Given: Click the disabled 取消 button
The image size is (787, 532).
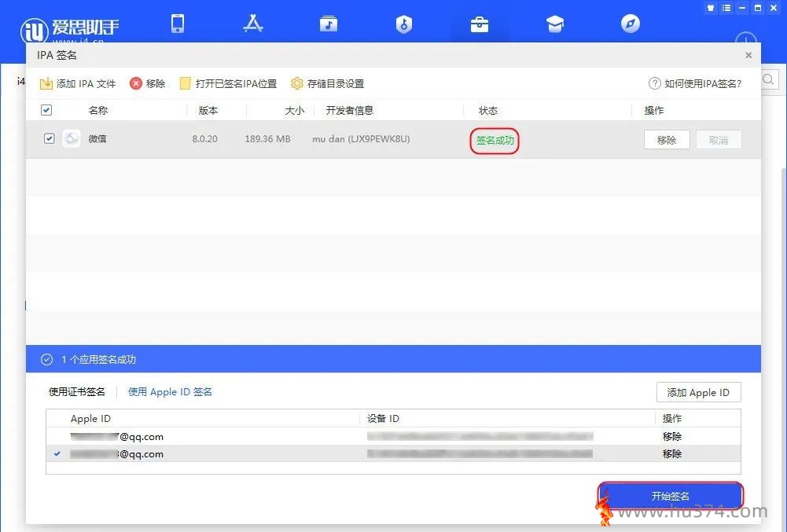Looking at the screenshot, I should pos(719,140).
